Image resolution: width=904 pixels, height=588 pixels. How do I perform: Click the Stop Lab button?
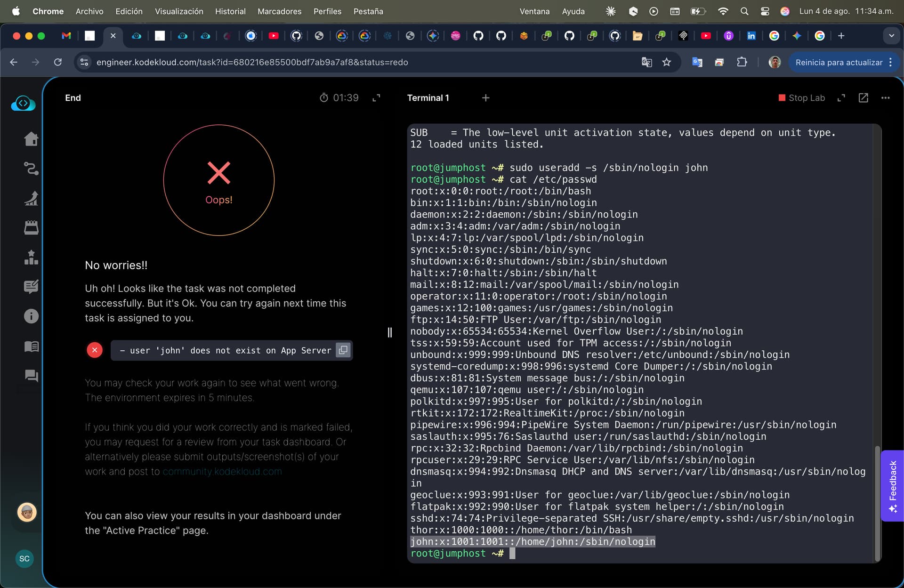click(x=801, y=98)
